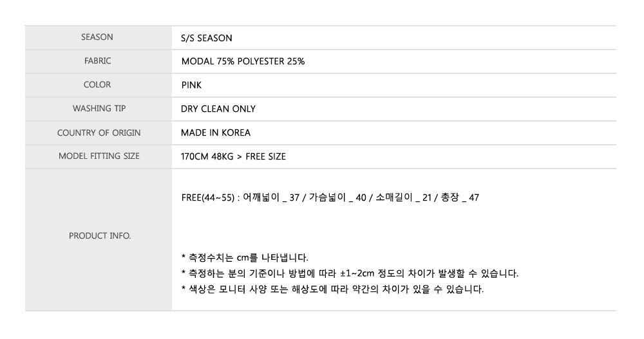
Task: Click the 총장 _ 47 measurement
Action: point(460,197)
